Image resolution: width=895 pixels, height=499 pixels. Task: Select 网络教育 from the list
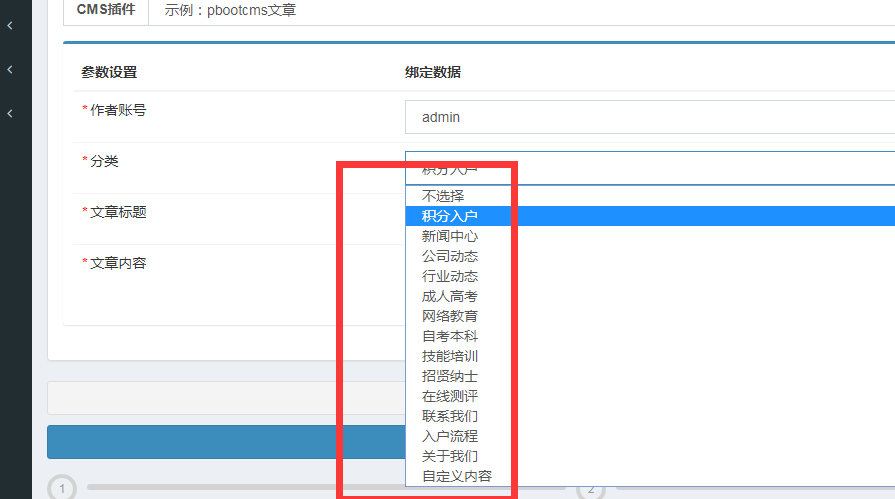click(x=450, y=316)
